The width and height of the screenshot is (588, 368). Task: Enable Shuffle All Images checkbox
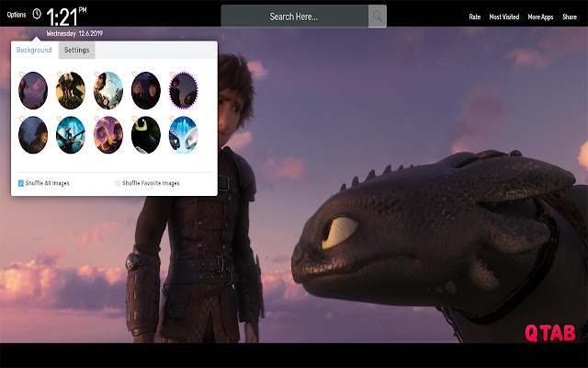[x=21, y=183]
